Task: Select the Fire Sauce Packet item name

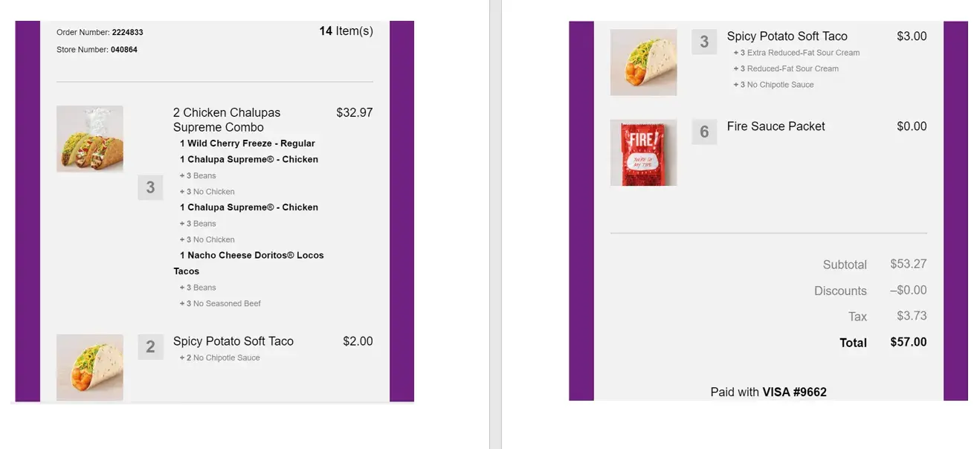Action: point(776,126)
